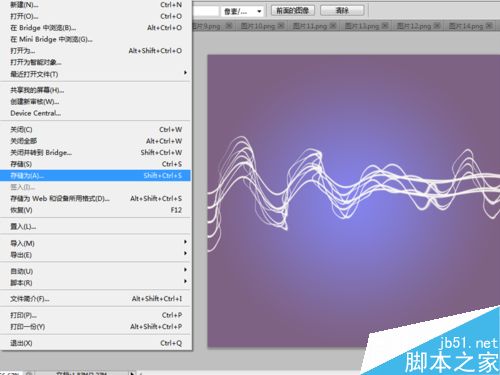500x375 pixels.
Task: Choose 置入(L) menu entry
Action: 96,226
